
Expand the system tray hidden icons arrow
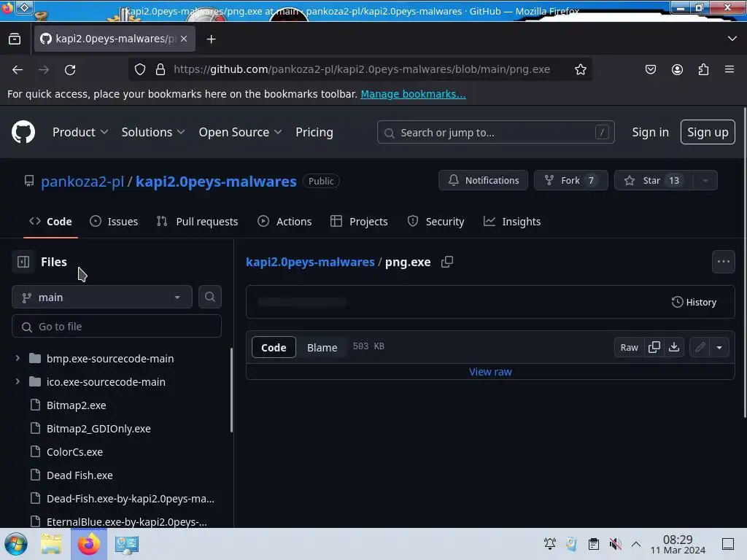pos(636,543)
